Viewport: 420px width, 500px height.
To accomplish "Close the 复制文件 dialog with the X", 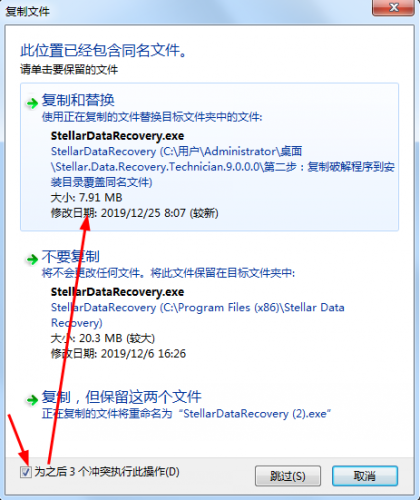I will 393,7.
